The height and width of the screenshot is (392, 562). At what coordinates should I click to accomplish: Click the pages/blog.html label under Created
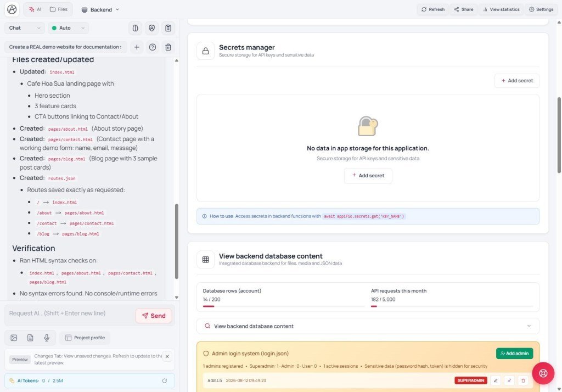tap(66, 159)
